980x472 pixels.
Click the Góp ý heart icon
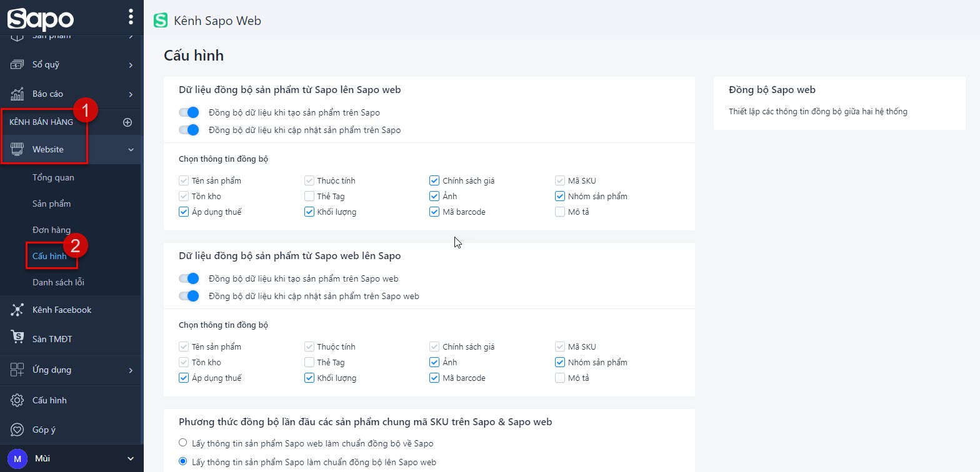click(x=17, y=430)
